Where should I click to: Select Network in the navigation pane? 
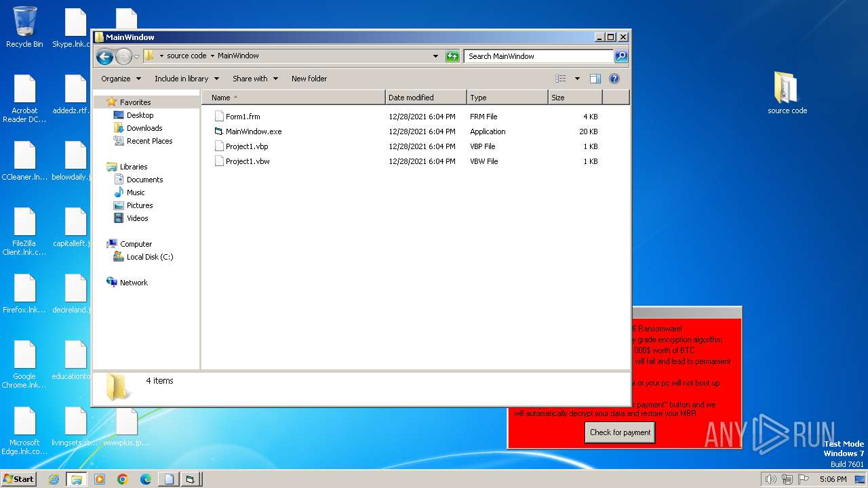(x=134, y=283)
